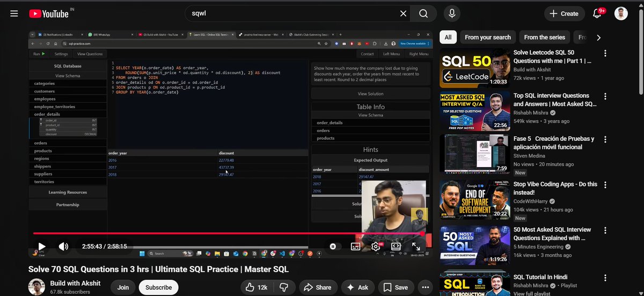This screenshot has width=644, height=296.
Task: Open more actions ellipsis below video
Action: tap(426, 287)
